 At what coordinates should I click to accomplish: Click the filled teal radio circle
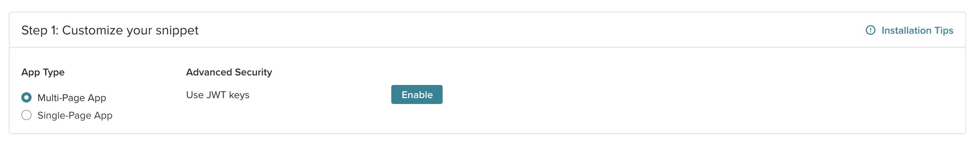click(26, 97)
